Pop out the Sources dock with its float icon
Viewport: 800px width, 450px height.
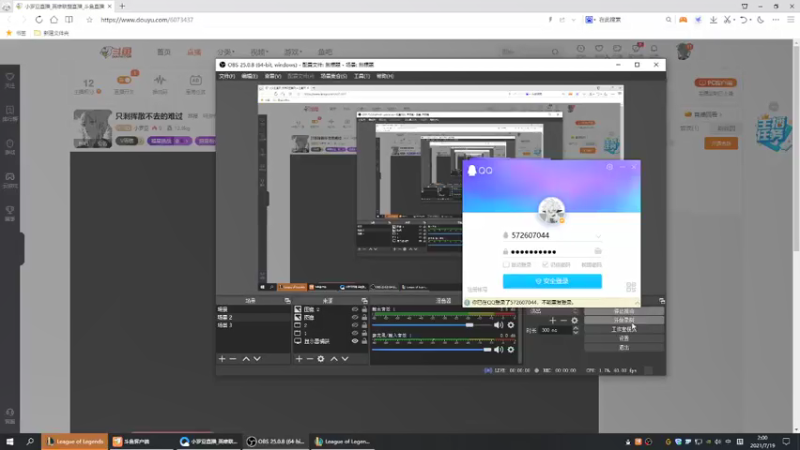click(364, 301)
